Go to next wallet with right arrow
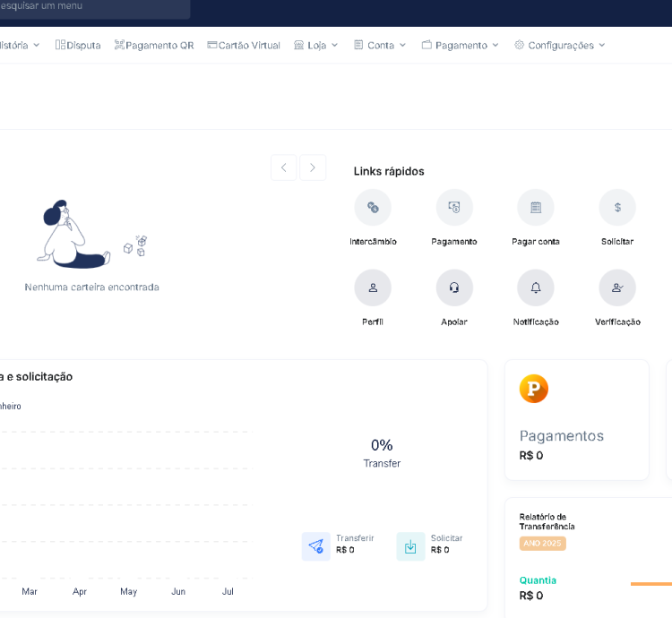The height and width of the screenshot is (618, 672). click(x=313, y=167)
